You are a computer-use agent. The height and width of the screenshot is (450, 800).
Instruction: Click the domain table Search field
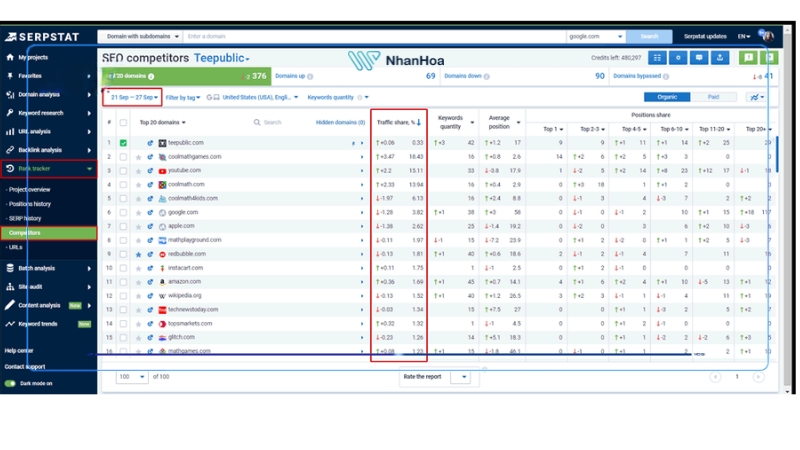pos(272,122)
